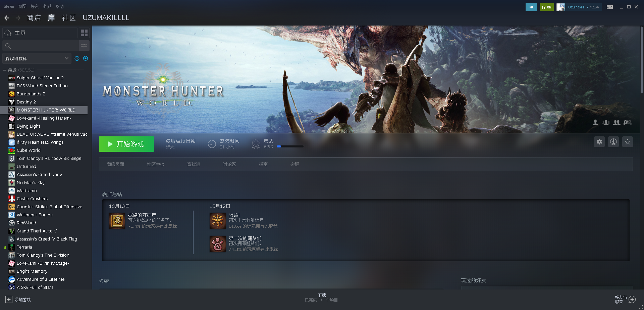Open the game settings gear
The height and width of the screenshot is (310, 644).
point(599,142)
